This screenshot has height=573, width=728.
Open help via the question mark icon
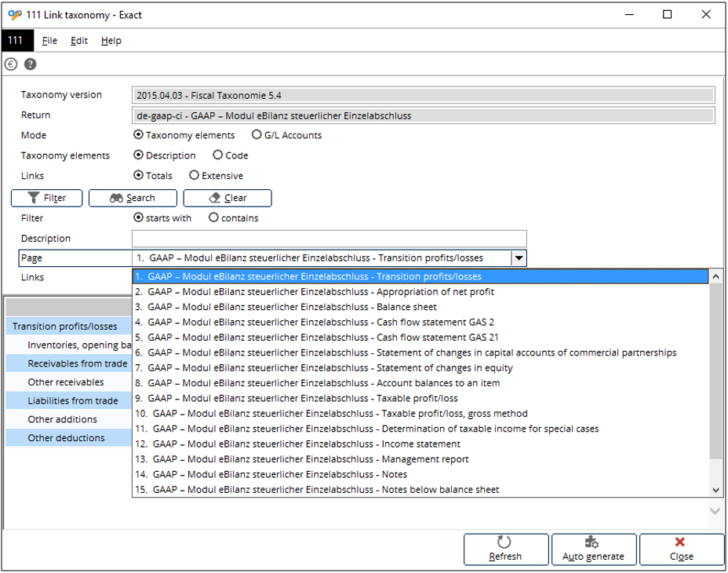click(30, 64)
